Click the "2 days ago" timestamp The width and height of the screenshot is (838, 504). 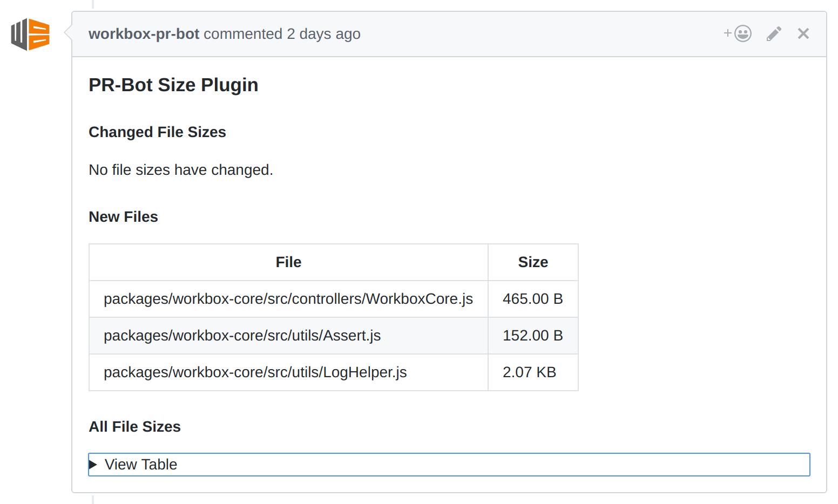(x=323, y=34)
